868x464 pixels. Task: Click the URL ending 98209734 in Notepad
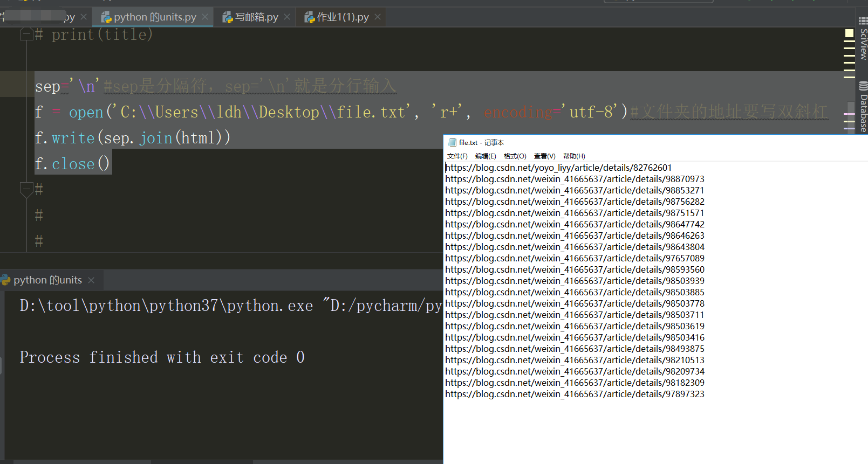575,372
